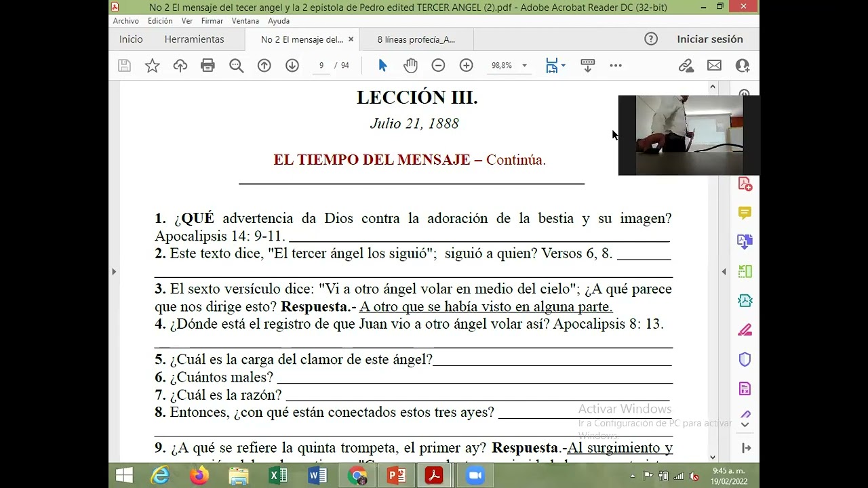
Task: Click the muted volume tray icon
Action: [694, 476]
